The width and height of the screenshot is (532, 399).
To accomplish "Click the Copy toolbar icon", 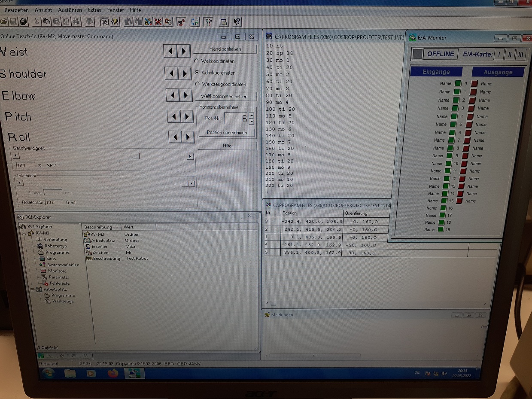I will point(46,21).
